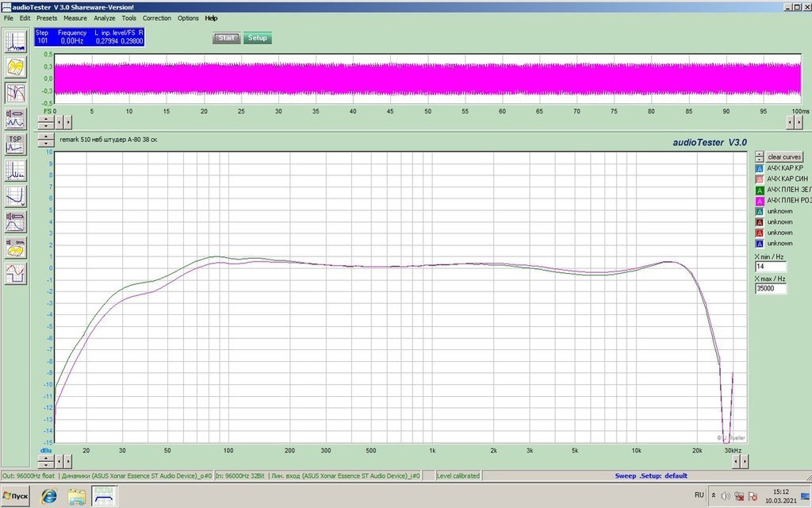The width and height of the screenshot is (812, 508).
Task: Click the clear curves button
Action: click(784, 157)
